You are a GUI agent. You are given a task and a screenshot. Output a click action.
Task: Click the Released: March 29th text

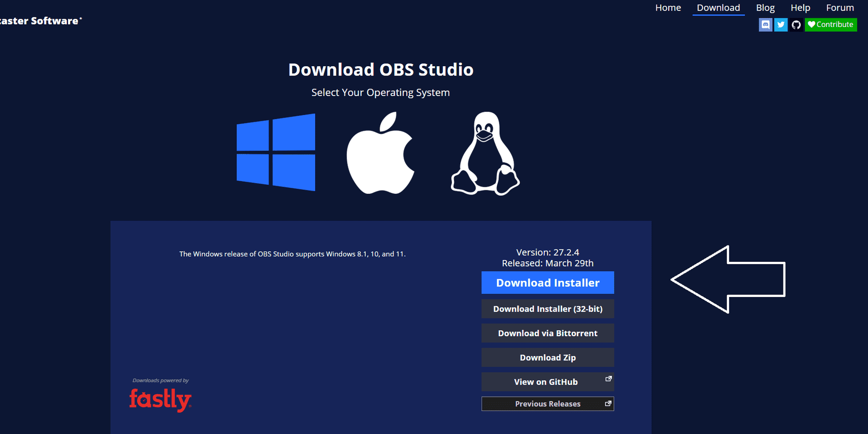coord(548,263)
